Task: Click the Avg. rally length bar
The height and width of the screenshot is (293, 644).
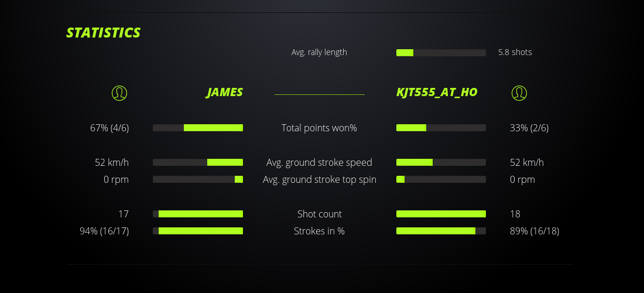Action: coord(441,53)
